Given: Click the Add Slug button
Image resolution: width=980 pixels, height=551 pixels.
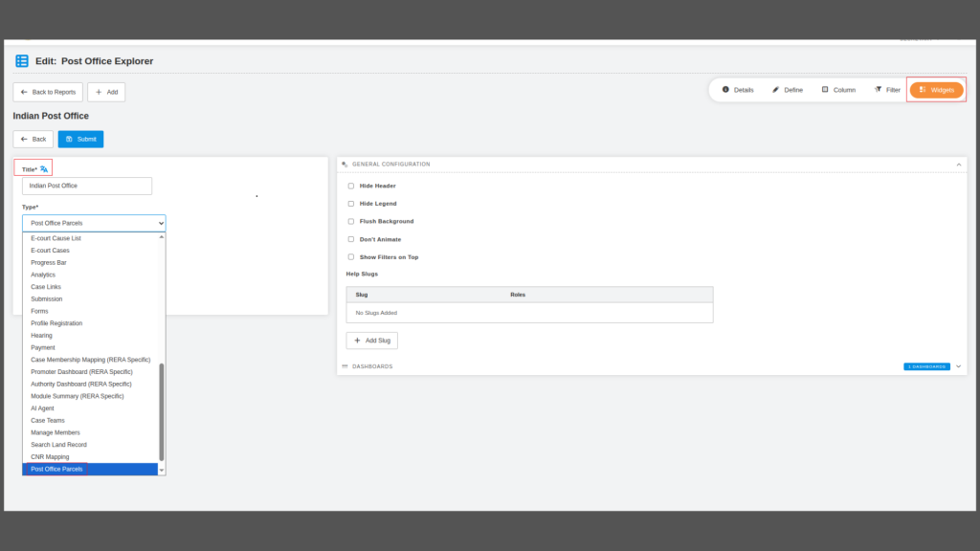Looking at the screenshot, I should point(371,341).
